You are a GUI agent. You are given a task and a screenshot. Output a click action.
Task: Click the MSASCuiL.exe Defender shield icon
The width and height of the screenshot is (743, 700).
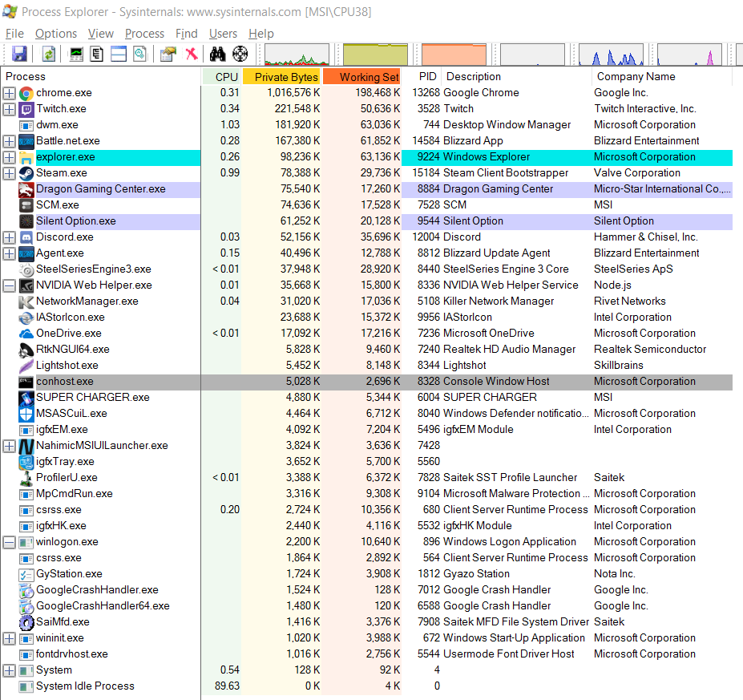(26, 414)
